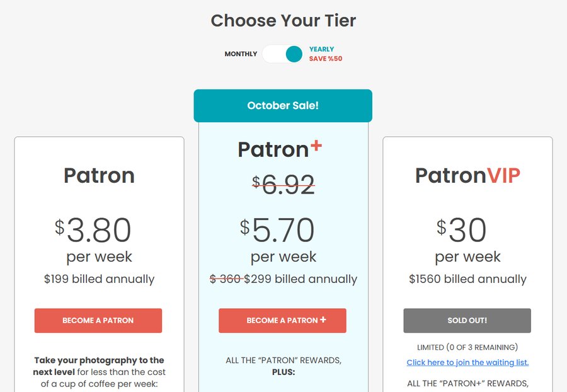567x392 pixels.
Task: Click the PatronVIP tier heading
Action: coord(467,176)
